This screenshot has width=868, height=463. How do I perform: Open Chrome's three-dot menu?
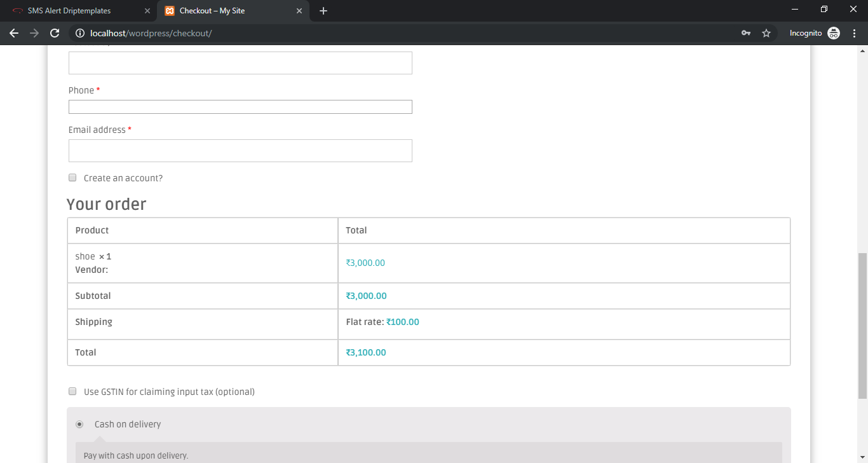[854, 33]
